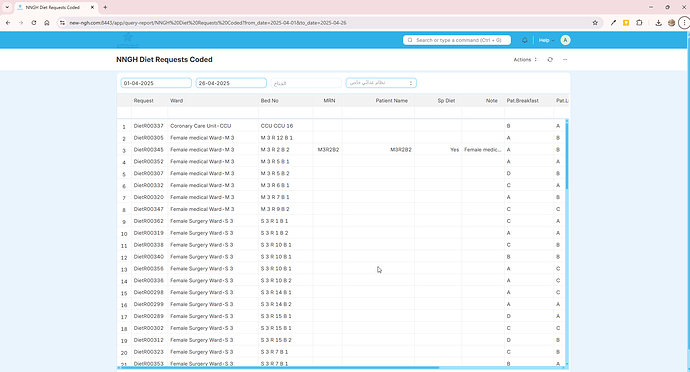
Task: Click the user avatar A icon
Action: tap(565, 40)
